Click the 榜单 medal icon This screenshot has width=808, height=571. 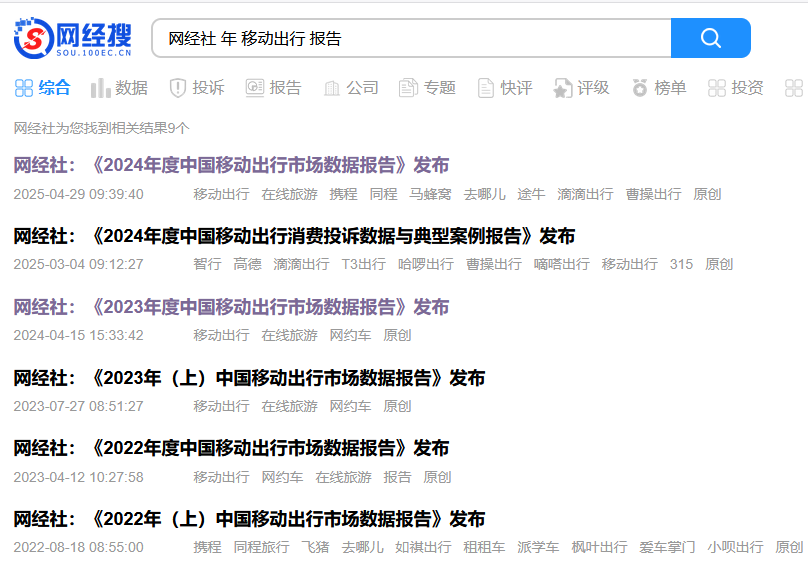(x=640, y=88)
